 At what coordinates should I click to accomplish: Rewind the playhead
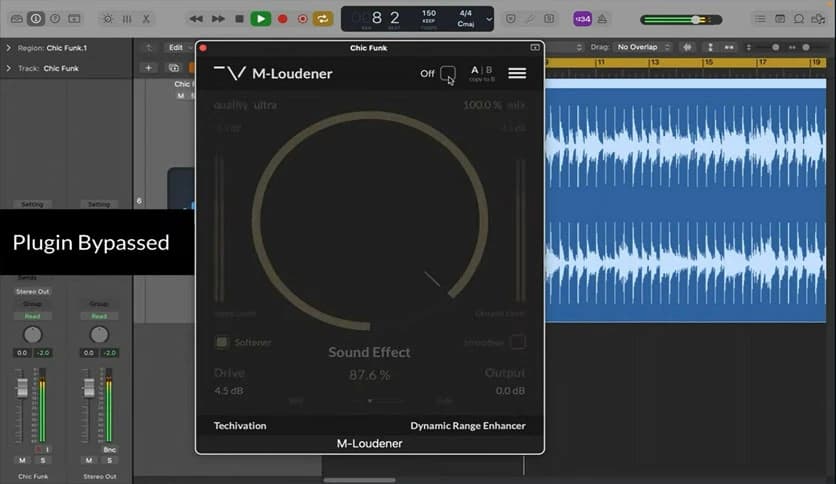point(196,19)
